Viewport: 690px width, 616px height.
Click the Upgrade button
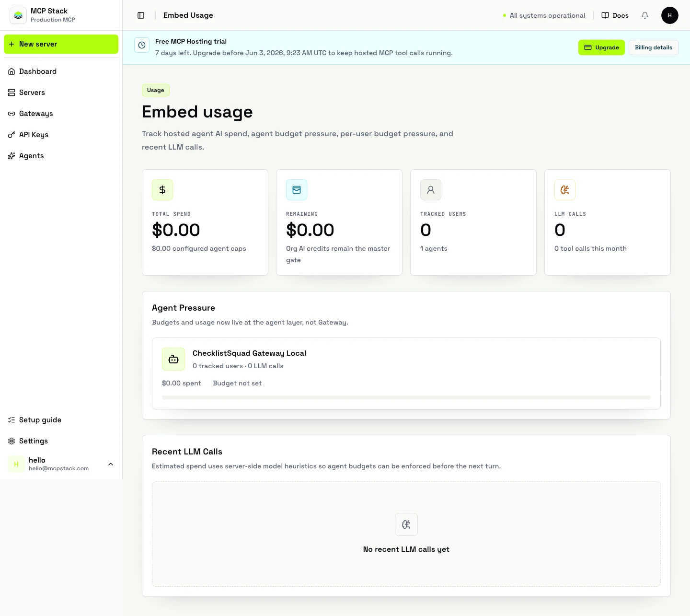pyautogui.click(x=601, y=47)
